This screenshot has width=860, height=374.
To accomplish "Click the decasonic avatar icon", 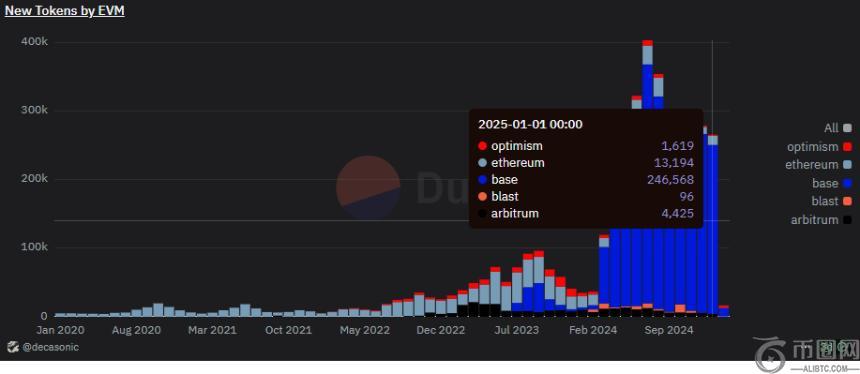I will 13,347.
